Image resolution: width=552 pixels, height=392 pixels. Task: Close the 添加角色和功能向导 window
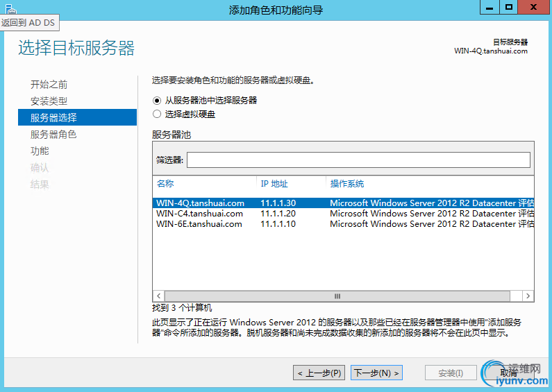pyautogui.click(x=533, y=8)
